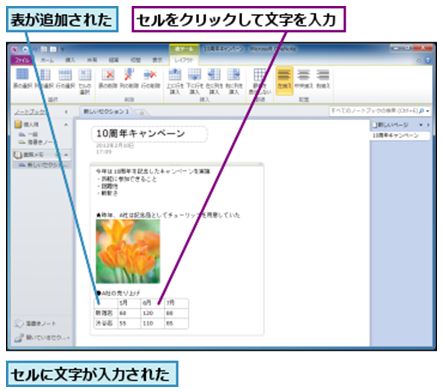Toggle Align Right for cell text

pos(323,79)
